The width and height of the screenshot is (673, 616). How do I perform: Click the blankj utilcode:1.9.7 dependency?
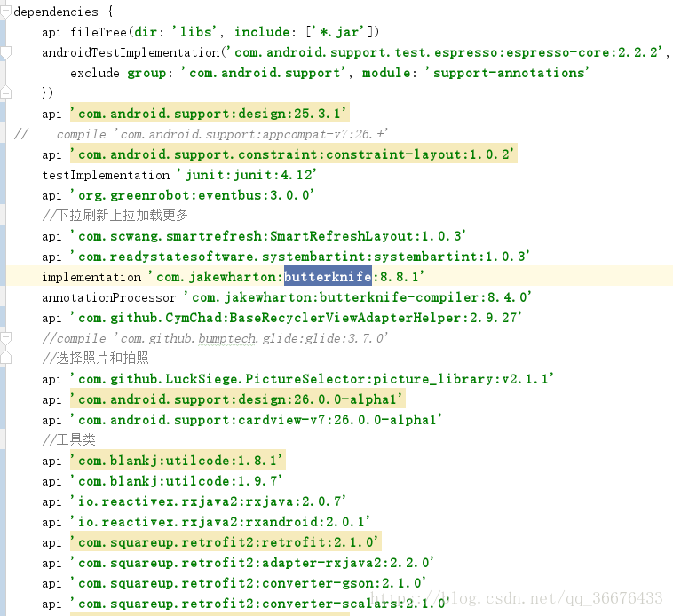(x=177, y=481)
